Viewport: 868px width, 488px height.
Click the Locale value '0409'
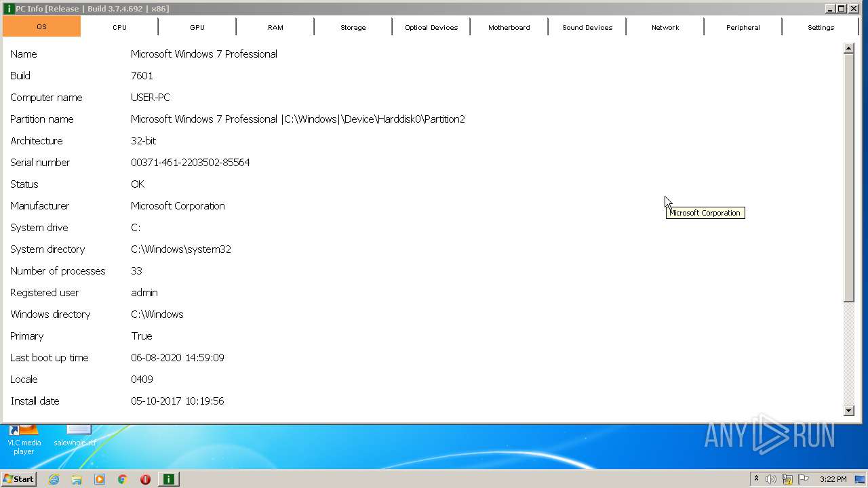(142, 380)
